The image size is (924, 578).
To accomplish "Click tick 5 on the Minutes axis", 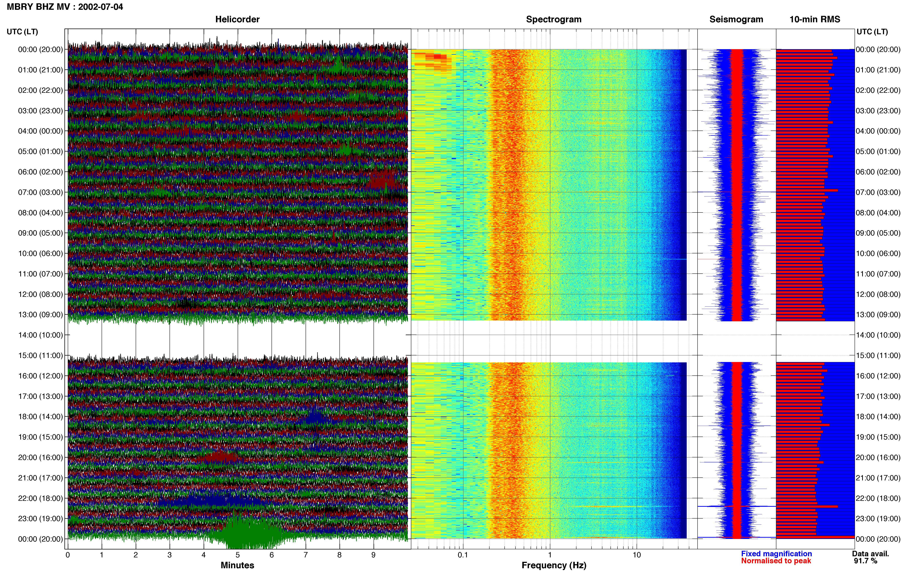I will pyautogui.click(x=238, y=555).
